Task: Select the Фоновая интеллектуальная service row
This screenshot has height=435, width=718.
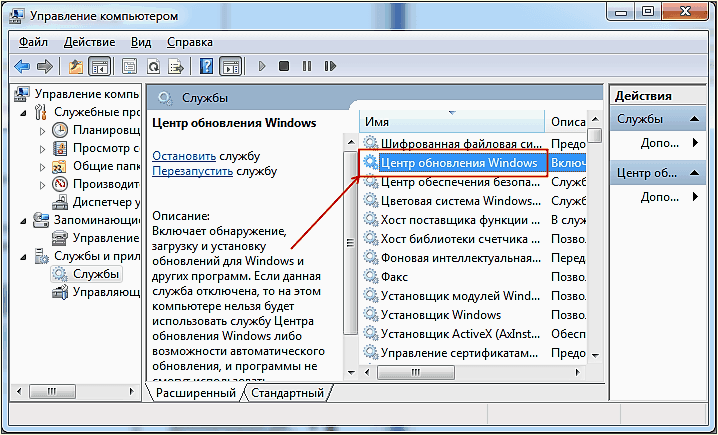Action: click(x=474, y=258)
